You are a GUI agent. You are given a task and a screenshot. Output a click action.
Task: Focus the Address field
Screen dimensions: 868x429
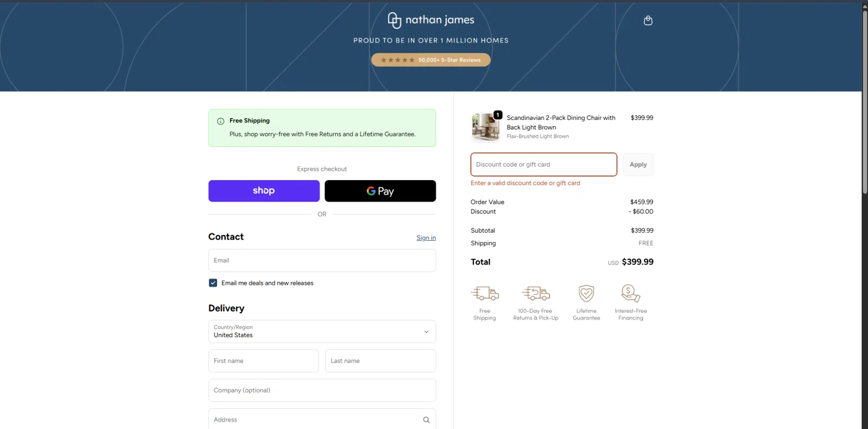pyautogui.click(x=322, y=420)
